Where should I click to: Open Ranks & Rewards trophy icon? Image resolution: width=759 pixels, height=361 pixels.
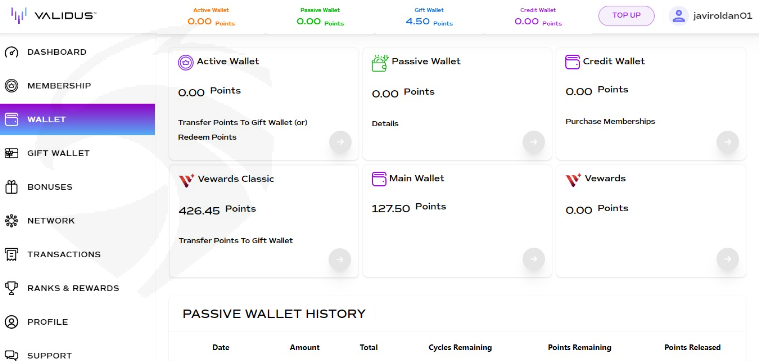11,288
